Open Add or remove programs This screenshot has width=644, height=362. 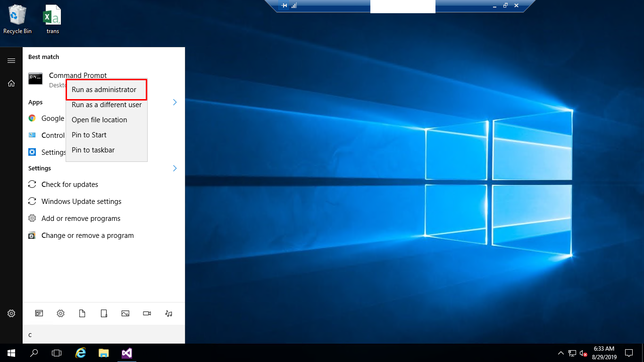pyautogui.click(x=104, y=219)
